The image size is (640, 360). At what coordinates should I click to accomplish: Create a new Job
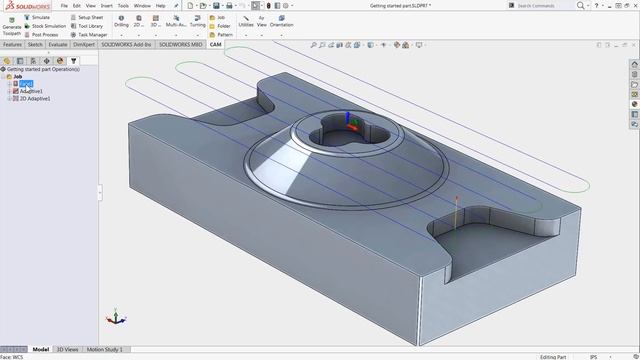[x=217, y=18]
